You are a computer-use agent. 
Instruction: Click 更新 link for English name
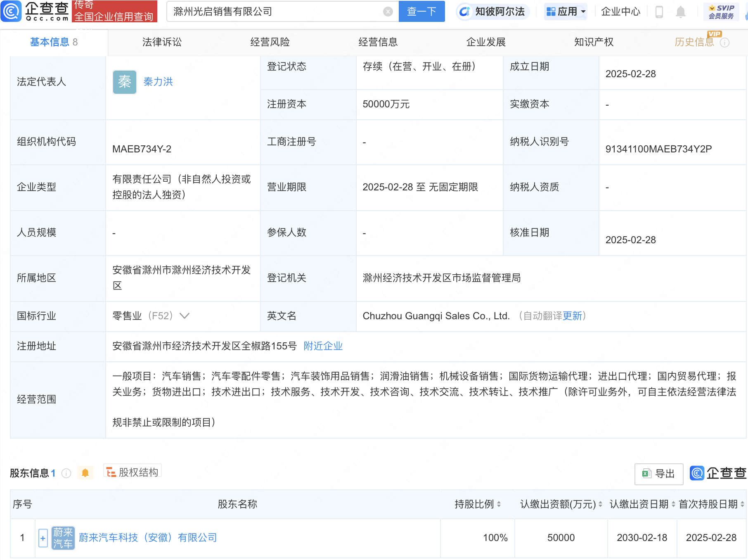pos(572,316)
